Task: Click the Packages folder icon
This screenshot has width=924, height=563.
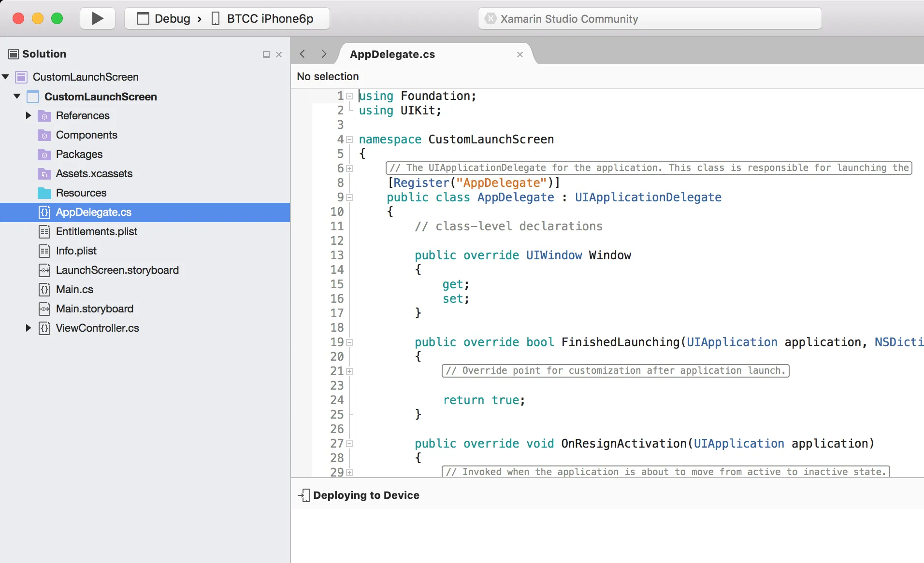Action: [x=44, y=155]
